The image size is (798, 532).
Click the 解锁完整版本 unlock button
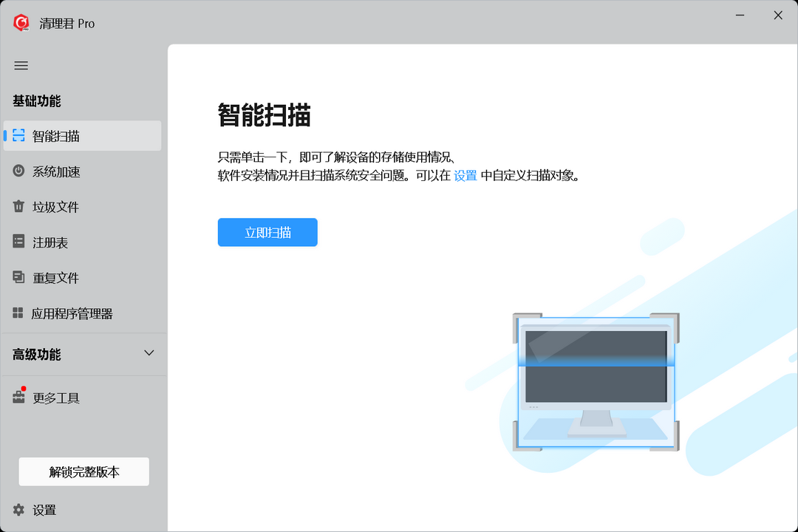tap(83, 471)
